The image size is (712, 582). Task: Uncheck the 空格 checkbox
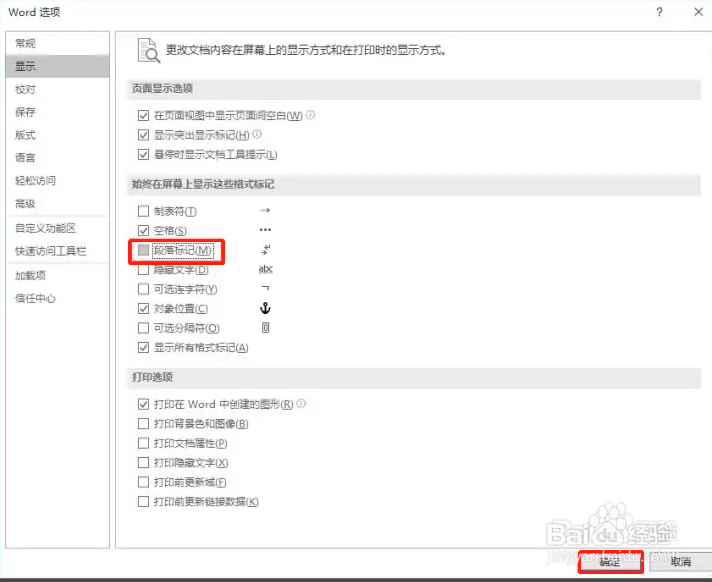tap(143, 231)
